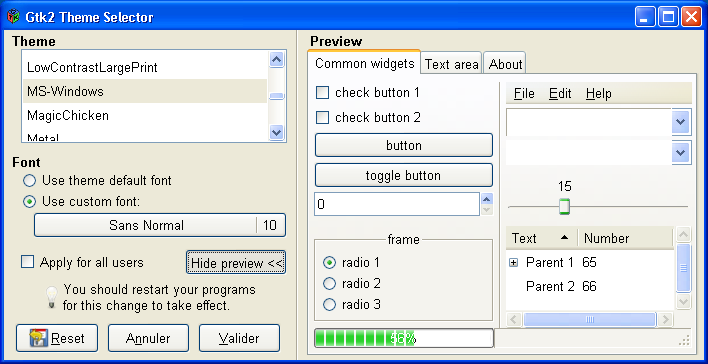Click the theme list scroll up arrow

click(x=276, y=60)
